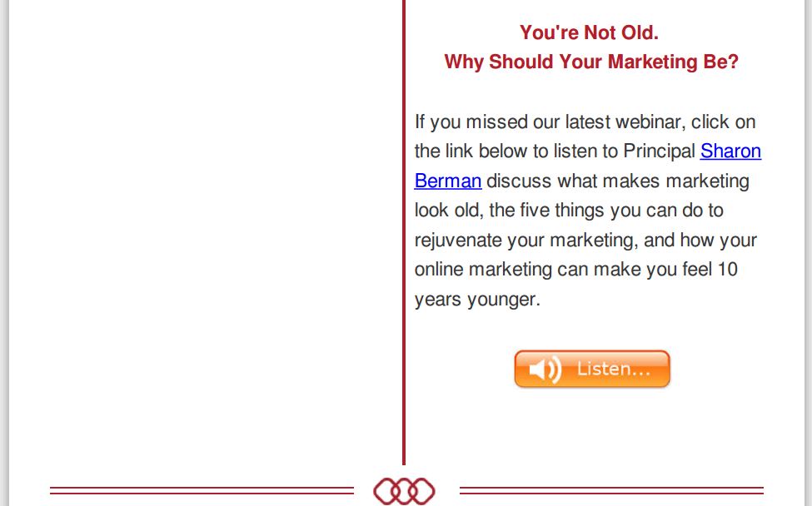This screenshot has width=812, height=506.
Task: Click the "You're Not Old." heading
Action: coord(589,32)
